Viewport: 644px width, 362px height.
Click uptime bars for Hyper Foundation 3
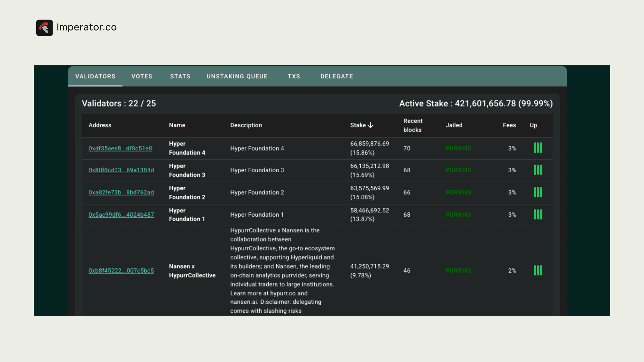point(538,170)
